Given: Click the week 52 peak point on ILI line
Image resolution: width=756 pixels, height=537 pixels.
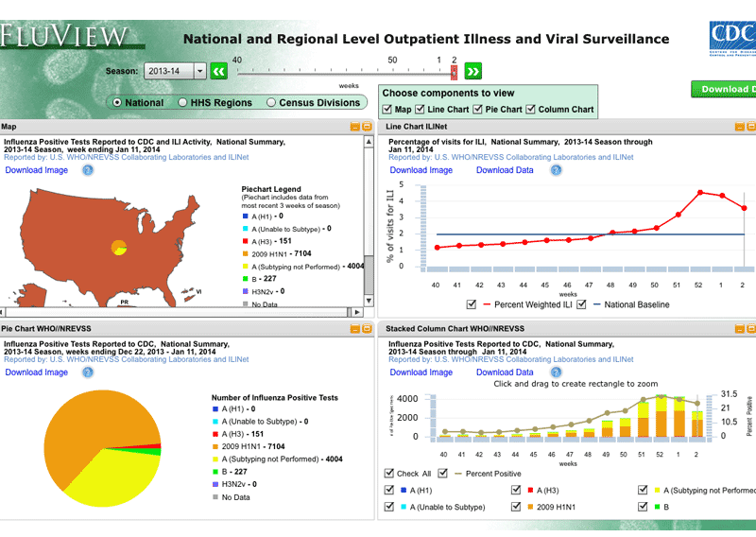Looking at the screenshot, I should (x=700, y=193).
